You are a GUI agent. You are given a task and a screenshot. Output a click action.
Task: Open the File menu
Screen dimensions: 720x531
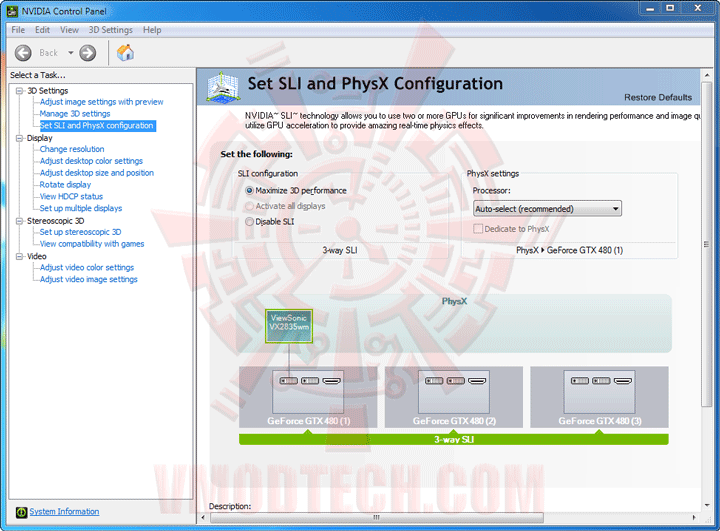(18, 30)
